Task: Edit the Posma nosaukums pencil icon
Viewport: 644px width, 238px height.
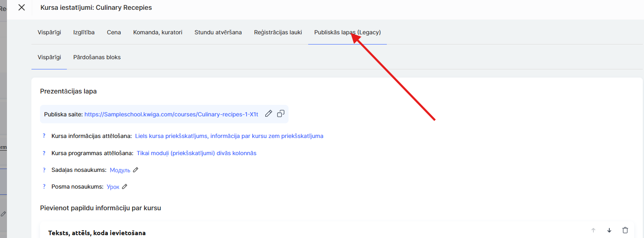Action: pos(125,187)
